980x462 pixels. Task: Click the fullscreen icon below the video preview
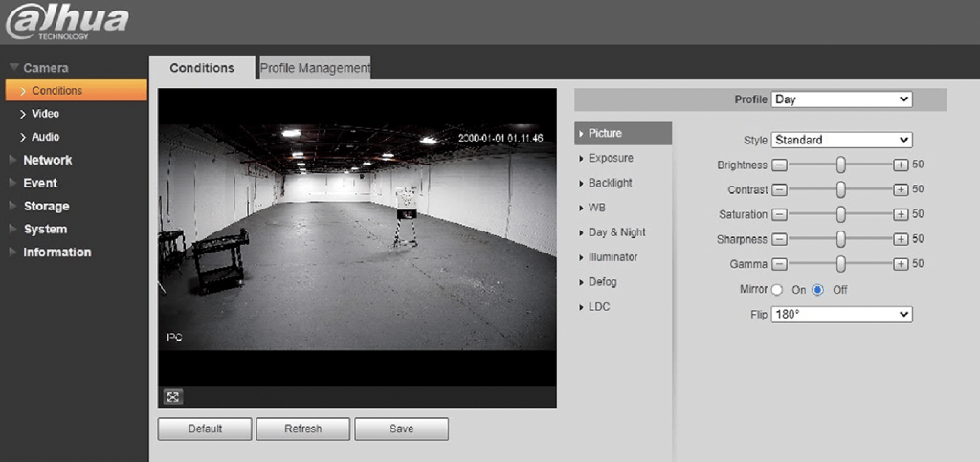(173, 396)
